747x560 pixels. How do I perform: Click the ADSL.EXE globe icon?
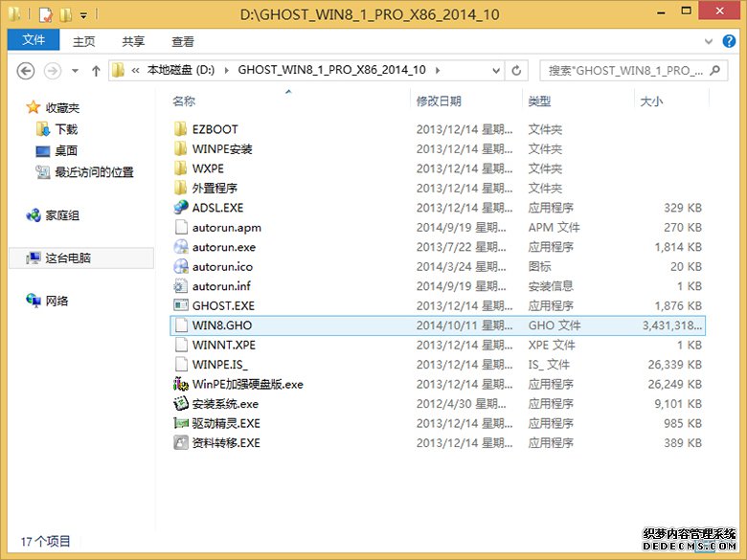pyautogui.click(x=181, y=207)
